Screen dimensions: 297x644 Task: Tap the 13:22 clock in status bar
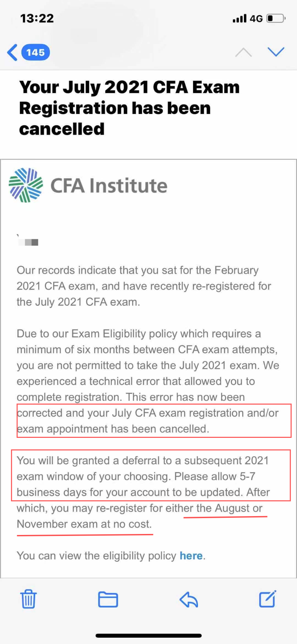tap(37, 18)
